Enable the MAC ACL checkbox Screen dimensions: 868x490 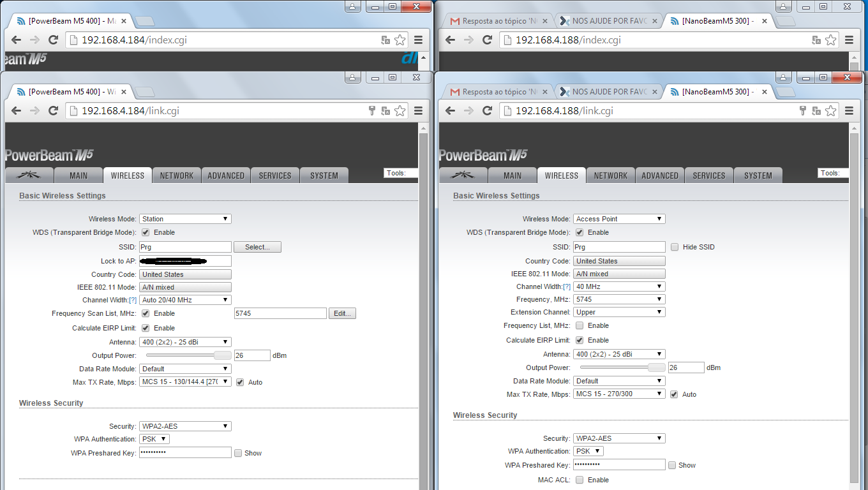(x=580, y=480)
